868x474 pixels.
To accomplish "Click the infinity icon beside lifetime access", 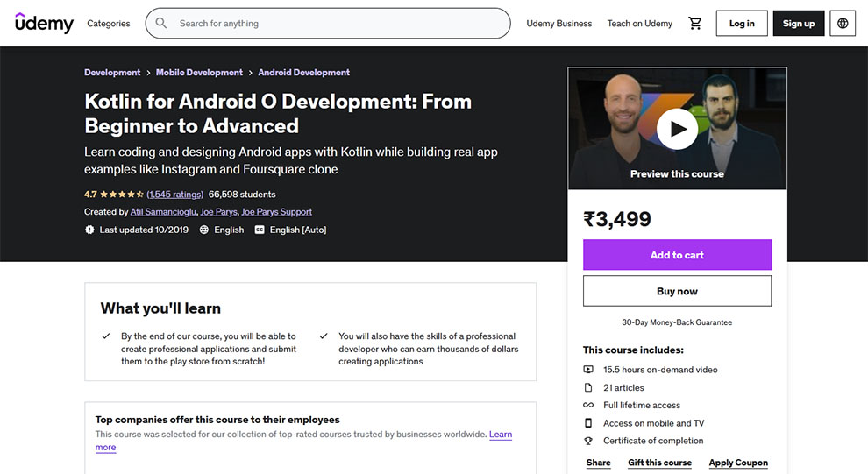I will coord(588,406).
